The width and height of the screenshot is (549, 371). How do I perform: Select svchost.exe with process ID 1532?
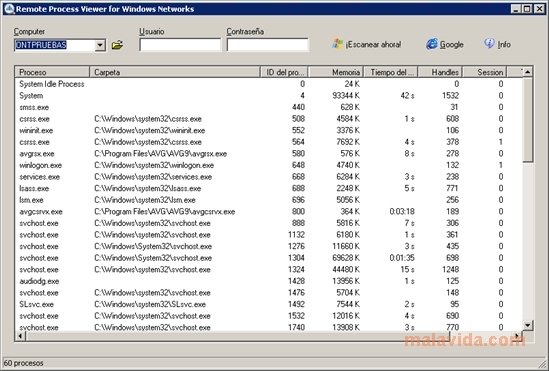point(269,316)
